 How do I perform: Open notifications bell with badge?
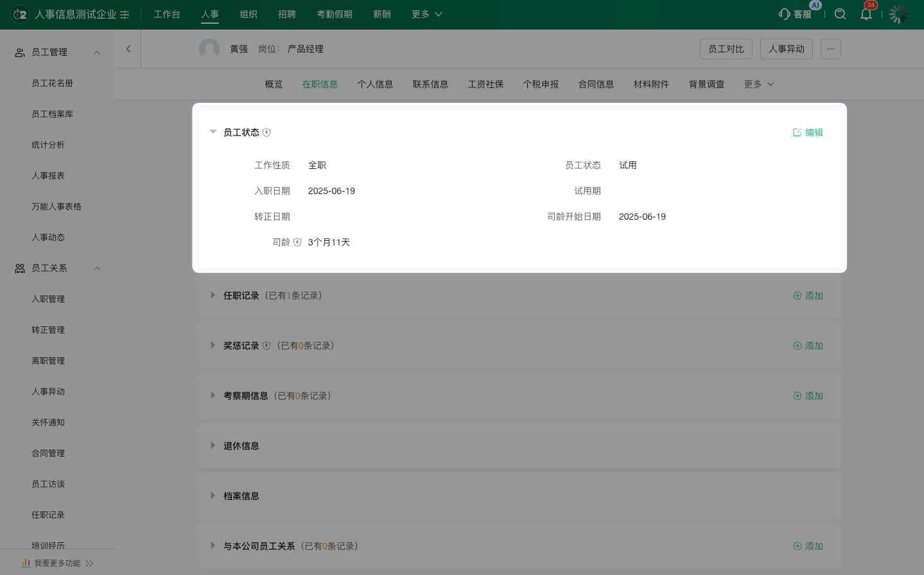(x=866, y=14)
